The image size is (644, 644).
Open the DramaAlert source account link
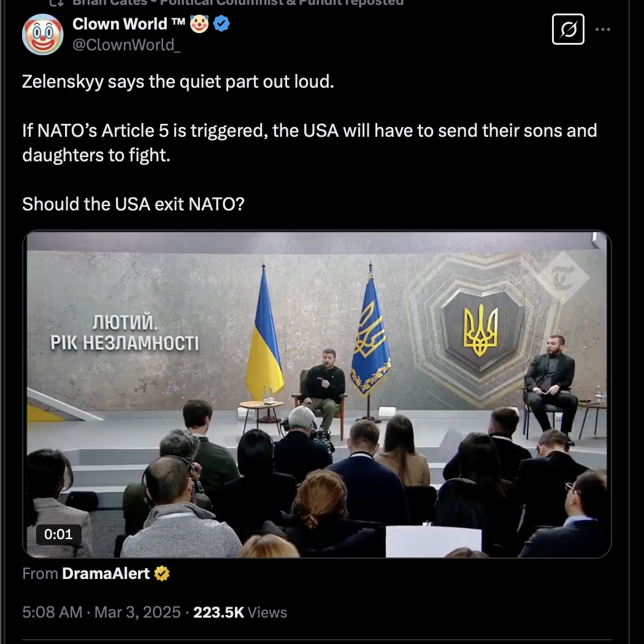[105, 573]
